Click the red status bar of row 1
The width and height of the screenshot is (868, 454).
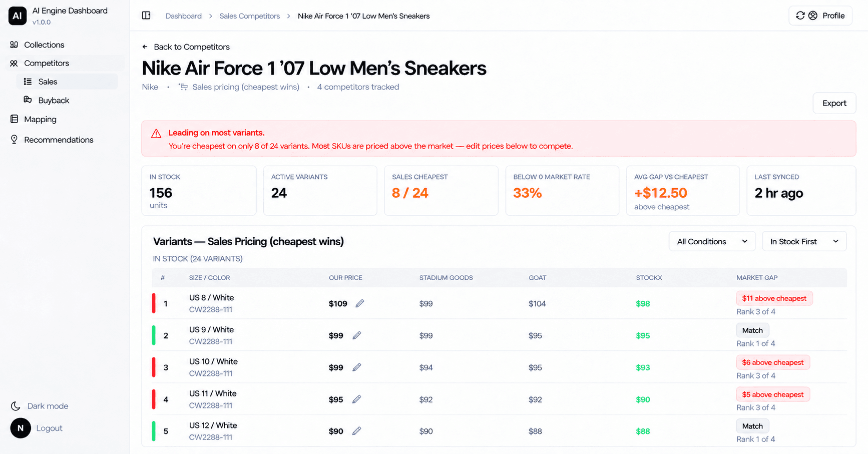154,303
